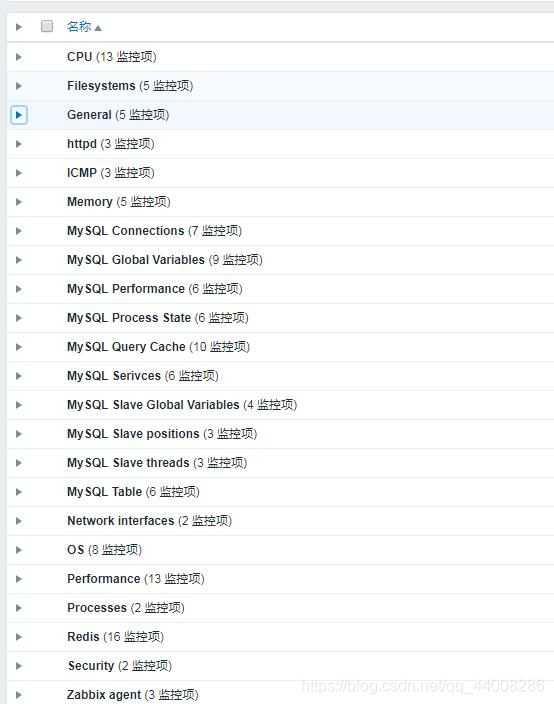The height and width of the screenshot is (704, 554).
Task: Expand the General group arrow
Action: [x=18, y=115]
